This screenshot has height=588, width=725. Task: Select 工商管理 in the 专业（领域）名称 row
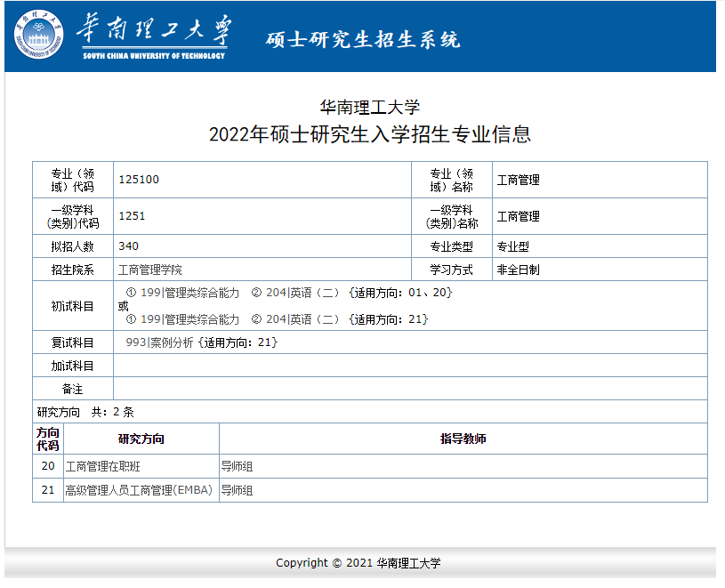click(x=519, y=180)
